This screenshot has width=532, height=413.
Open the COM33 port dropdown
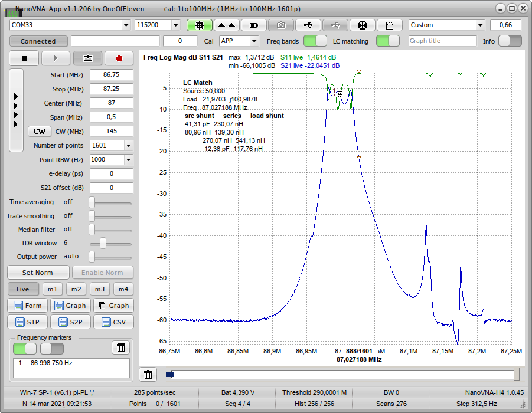click(x=126, y=25)
